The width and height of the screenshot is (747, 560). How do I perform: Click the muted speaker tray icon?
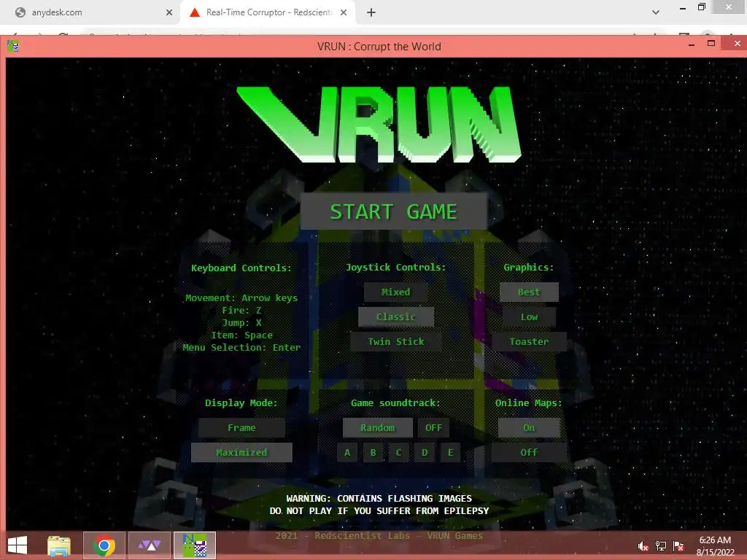pyautogui.click(x=643, y=546)
